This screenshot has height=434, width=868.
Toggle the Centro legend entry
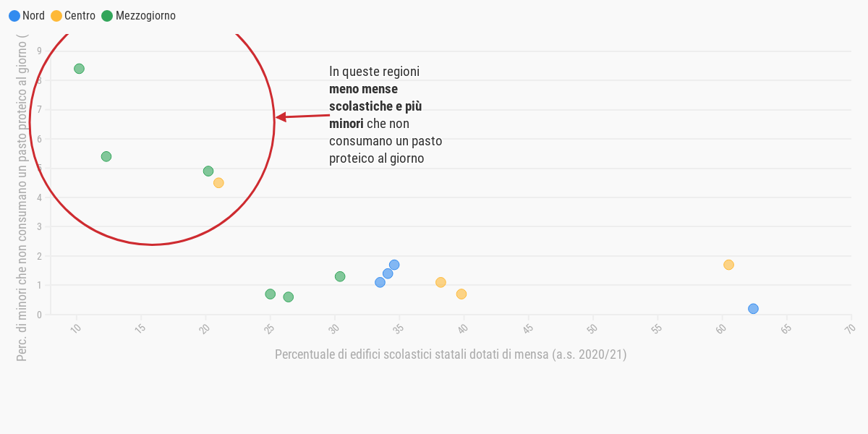click(73, 16)
